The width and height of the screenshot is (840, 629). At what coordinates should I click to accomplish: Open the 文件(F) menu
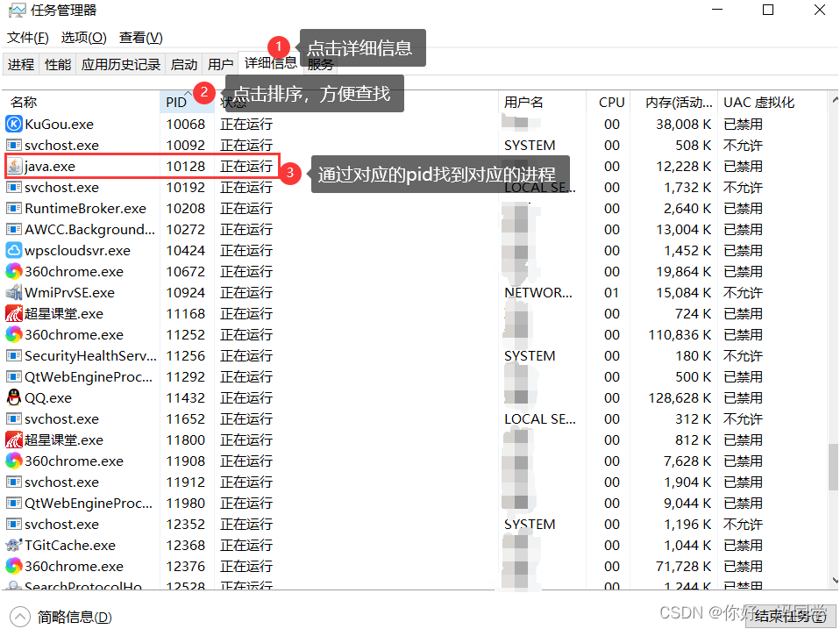[x=28, y=38]
